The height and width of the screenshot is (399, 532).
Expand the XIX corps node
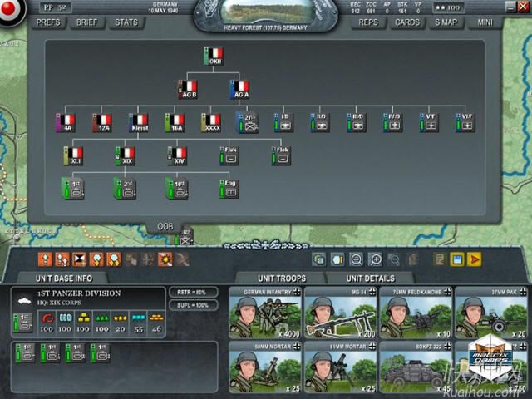(125, 155)
